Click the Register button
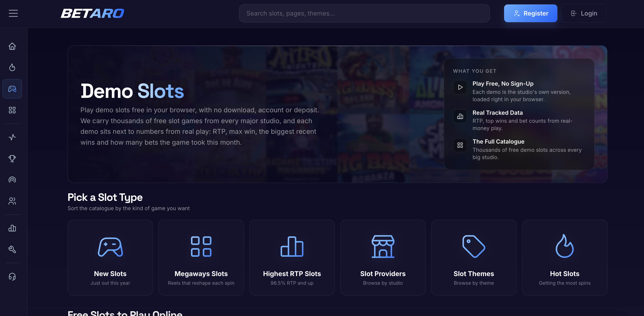 (x=531, y=13)
